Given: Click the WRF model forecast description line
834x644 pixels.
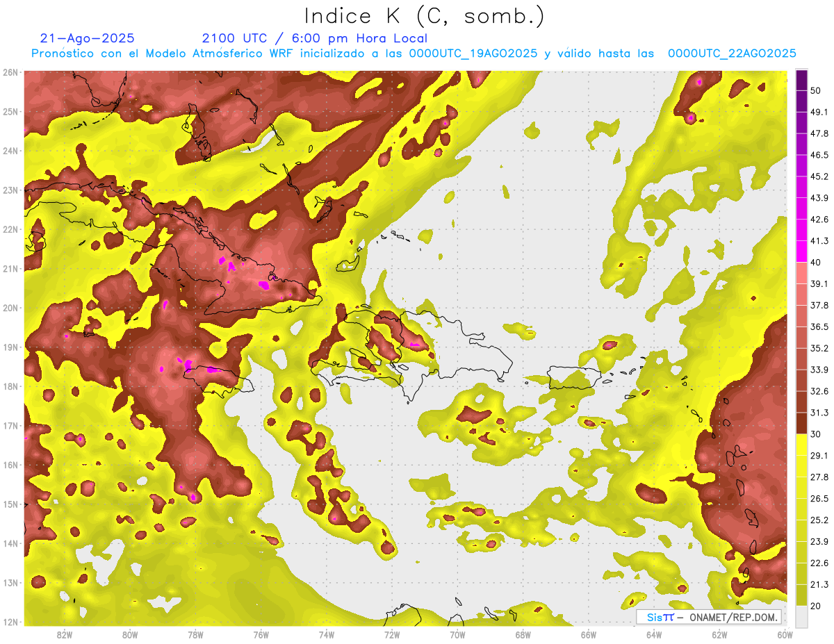Looking at the screenshot, I should pos(414,53).
